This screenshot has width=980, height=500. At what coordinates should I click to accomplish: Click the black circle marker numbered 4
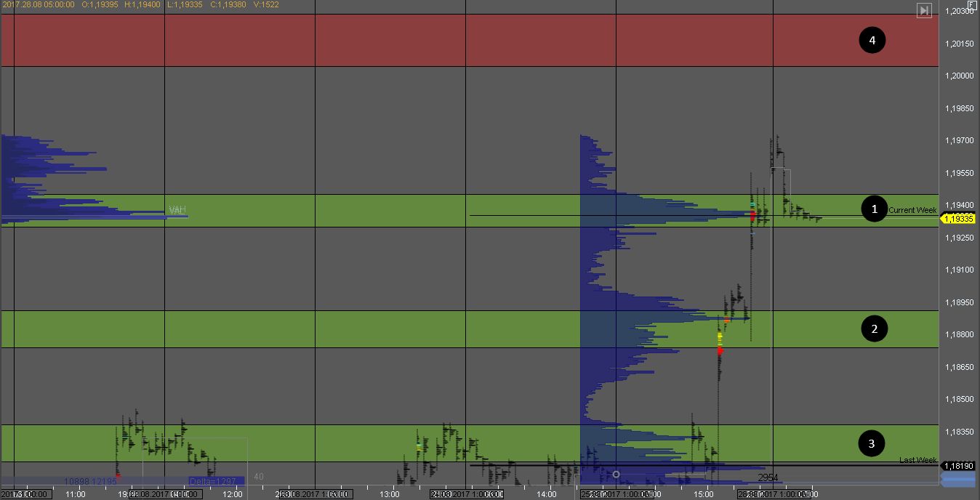(872, 41)
